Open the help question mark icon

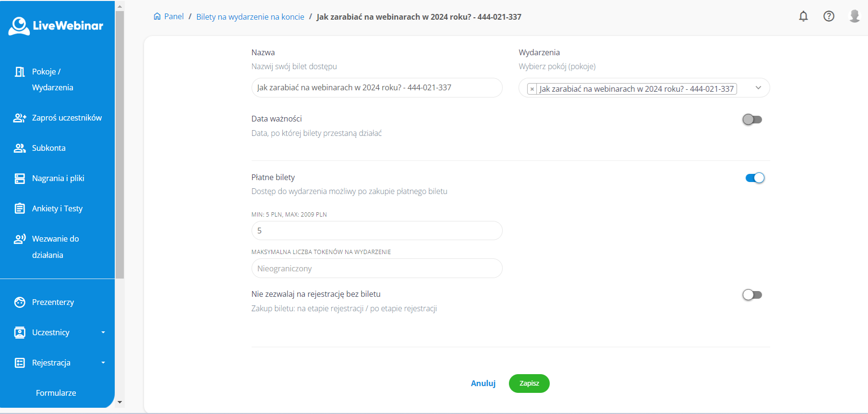coord(829,16)
